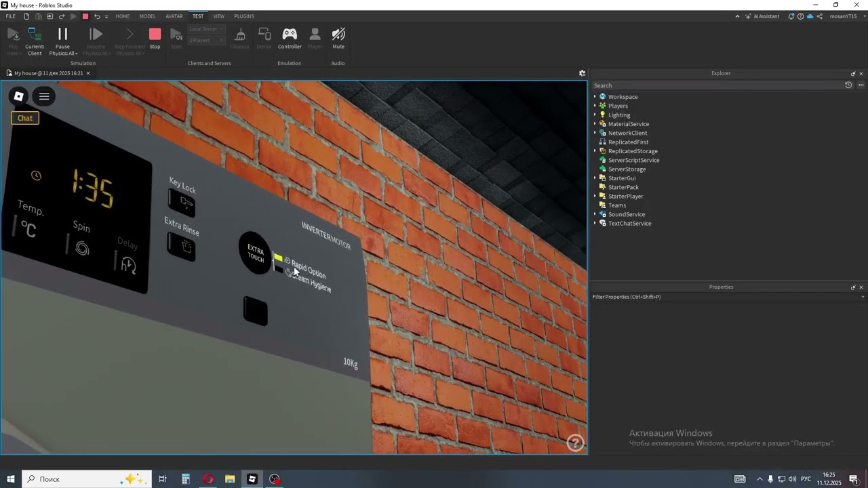Expand the MaterialService arrow
868x488 pixels.
click(595, 124)
